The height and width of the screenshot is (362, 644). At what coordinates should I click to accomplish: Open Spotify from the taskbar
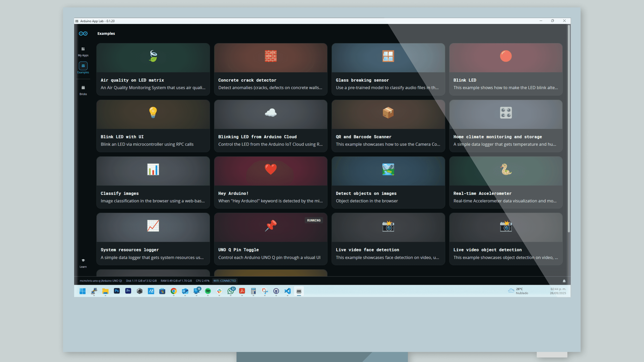(208, 291)
